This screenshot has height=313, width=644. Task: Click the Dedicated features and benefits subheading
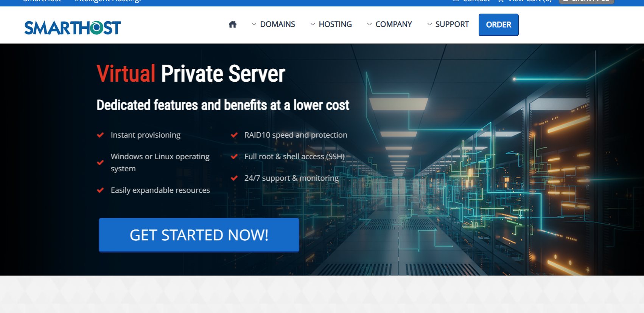pos(222,105)
